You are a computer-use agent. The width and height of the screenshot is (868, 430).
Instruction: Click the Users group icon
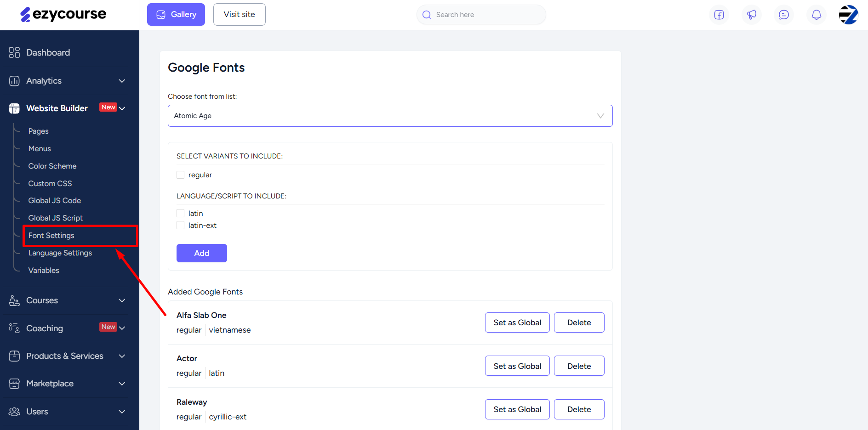point(14,412)
